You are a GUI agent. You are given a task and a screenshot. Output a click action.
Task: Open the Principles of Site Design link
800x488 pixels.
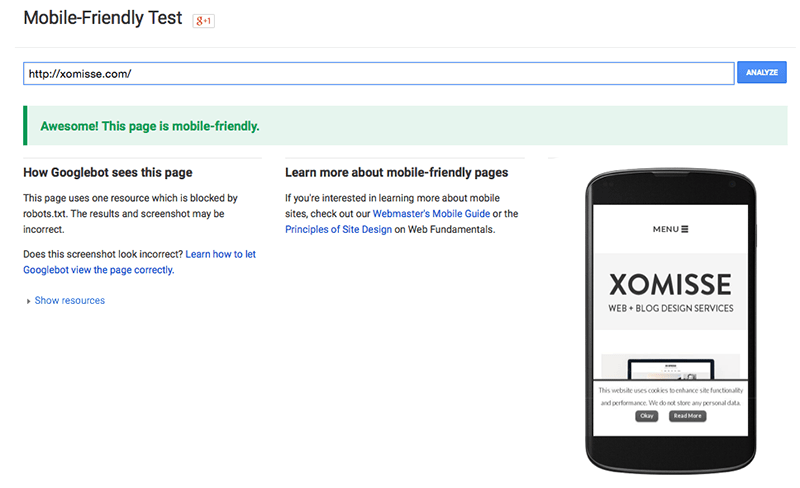tap(338, 229)
